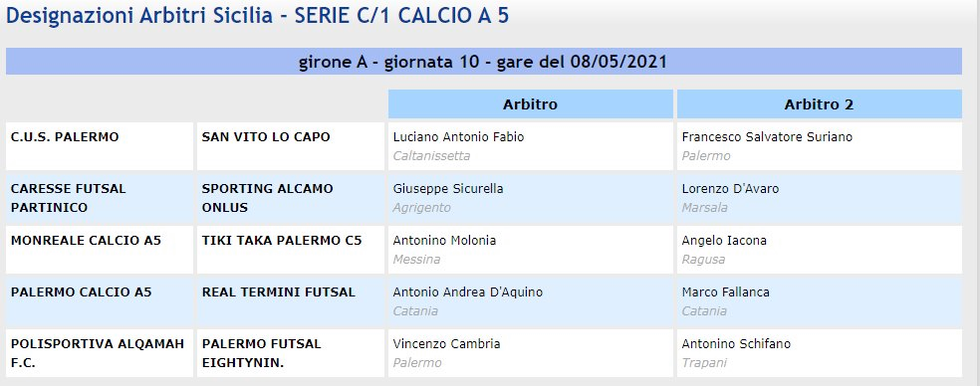
Task: Click the Arbitro 2 column header
Action: 819,104
